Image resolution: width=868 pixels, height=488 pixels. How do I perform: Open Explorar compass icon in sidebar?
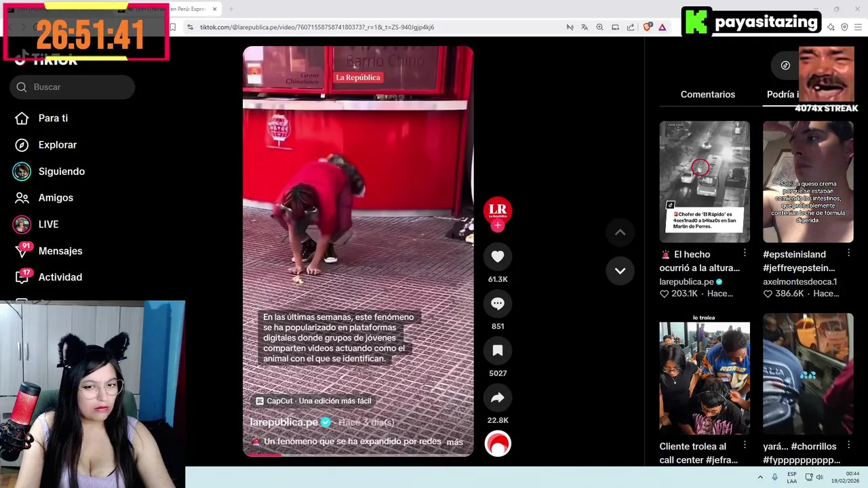[x=22, y=145]
